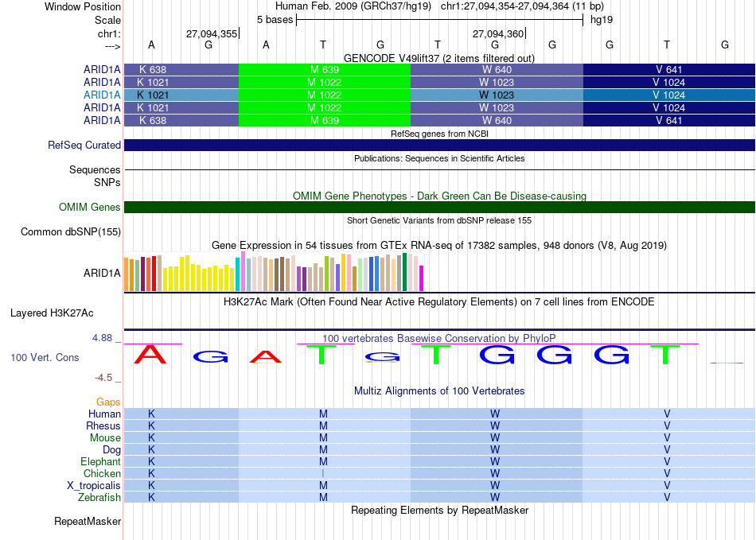Click the Dog species label
The width and height of the screenshot is (756, 540).
click(x=111, y=450)
